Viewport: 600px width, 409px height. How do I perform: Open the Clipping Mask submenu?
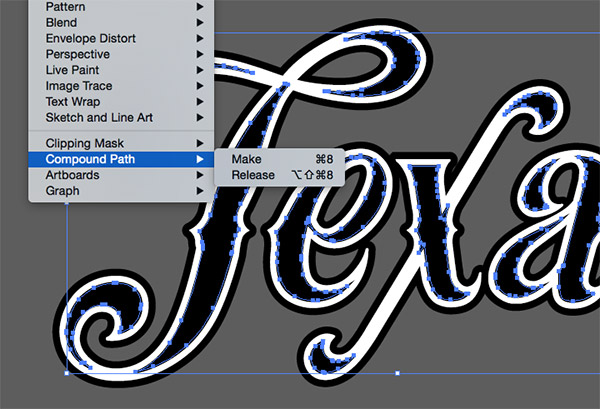coord(84,143)
